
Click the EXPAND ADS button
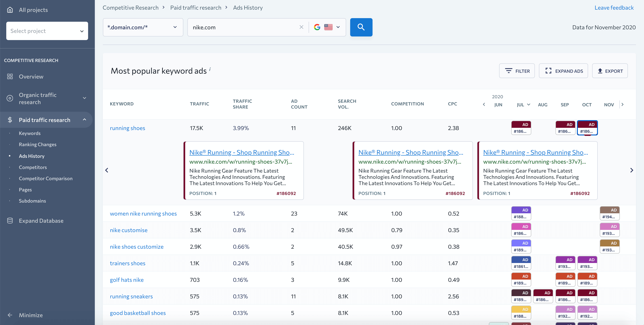coord(563,71)
